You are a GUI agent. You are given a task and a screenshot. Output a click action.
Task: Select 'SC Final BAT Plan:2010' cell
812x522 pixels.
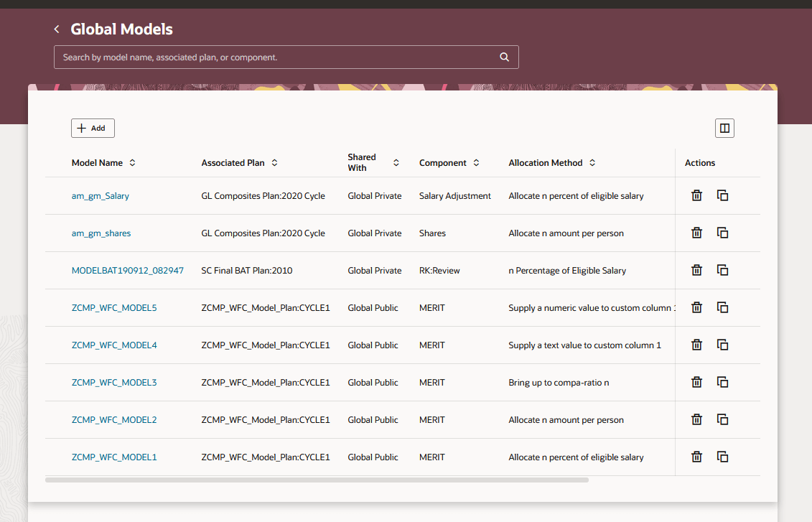(x=246, y=270)
